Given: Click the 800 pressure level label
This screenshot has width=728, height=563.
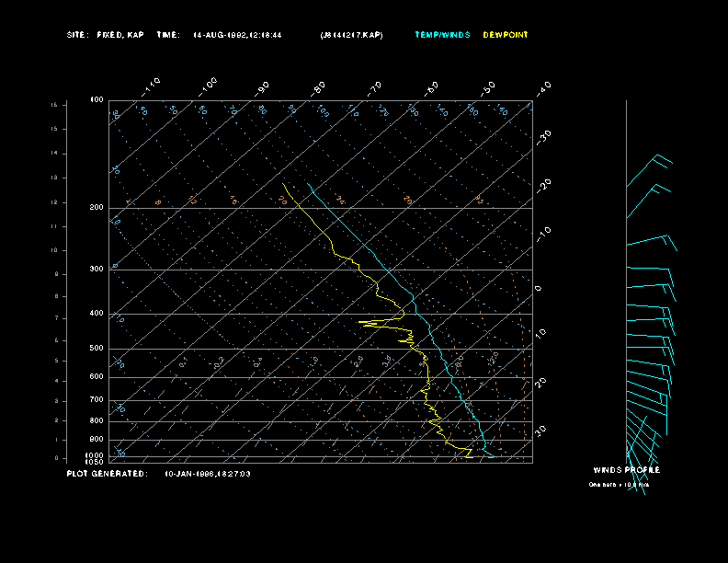Looking at the screenshot, I should pos(97,420).
